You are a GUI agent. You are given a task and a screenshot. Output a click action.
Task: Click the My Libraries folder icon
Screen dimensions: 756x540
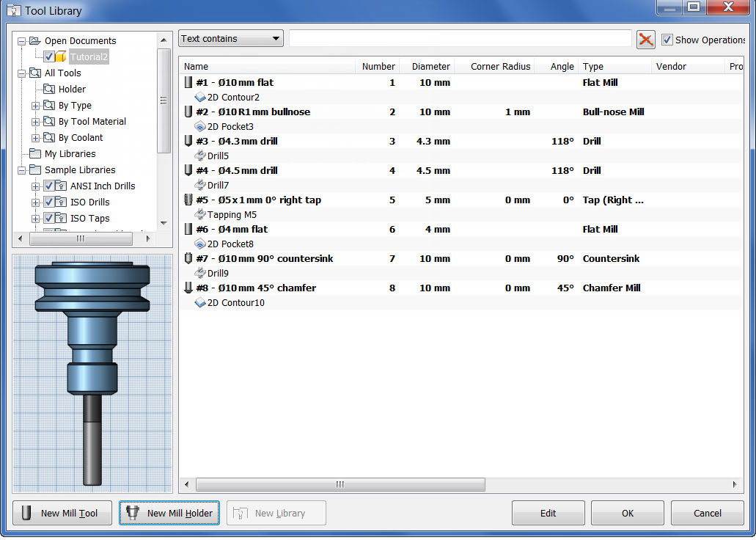coord(34,153)
